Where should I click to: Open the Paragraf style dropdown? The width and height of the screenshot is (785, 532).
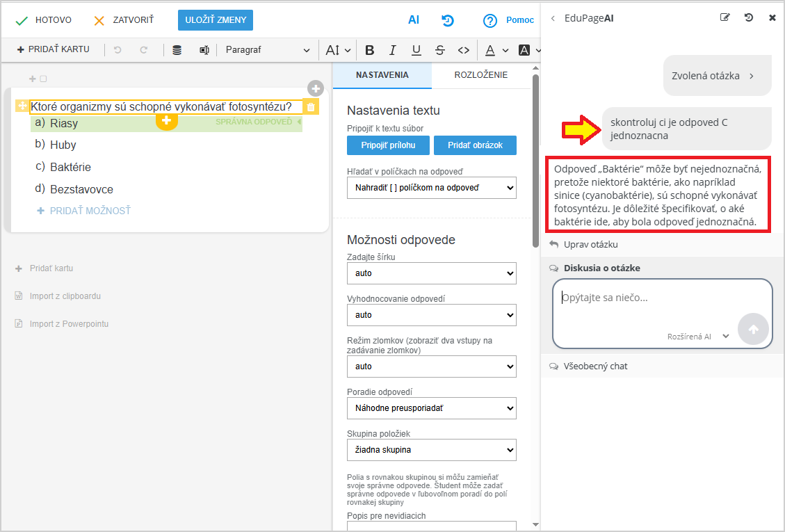tap(268, 50)
